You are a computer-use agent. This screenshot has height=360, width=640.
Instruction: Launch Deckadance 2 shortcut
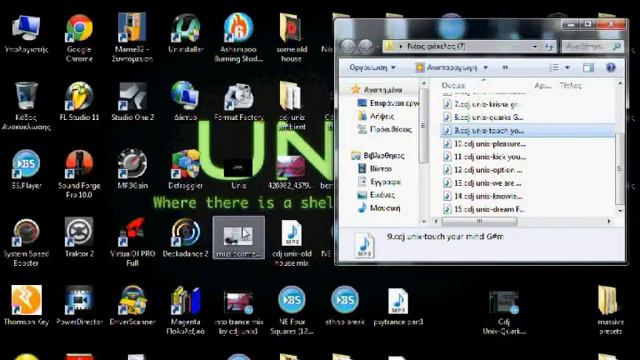185,238
